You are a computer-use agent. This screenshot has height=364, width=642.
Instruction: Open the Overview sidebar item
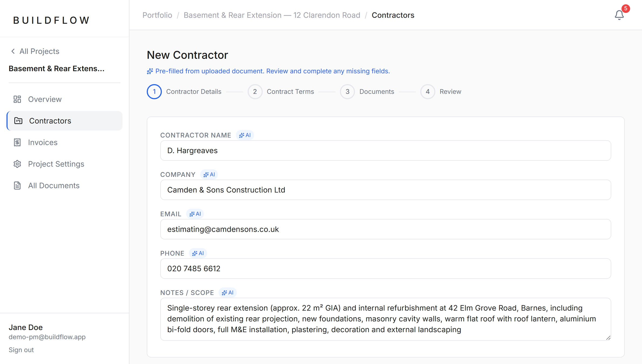point(64,99)
